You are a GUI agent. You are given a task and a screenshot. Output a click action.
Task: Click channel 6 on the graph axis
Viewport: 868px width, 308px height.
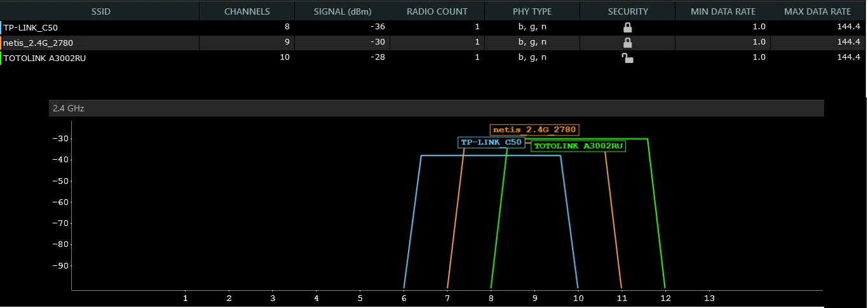(403, 298)
